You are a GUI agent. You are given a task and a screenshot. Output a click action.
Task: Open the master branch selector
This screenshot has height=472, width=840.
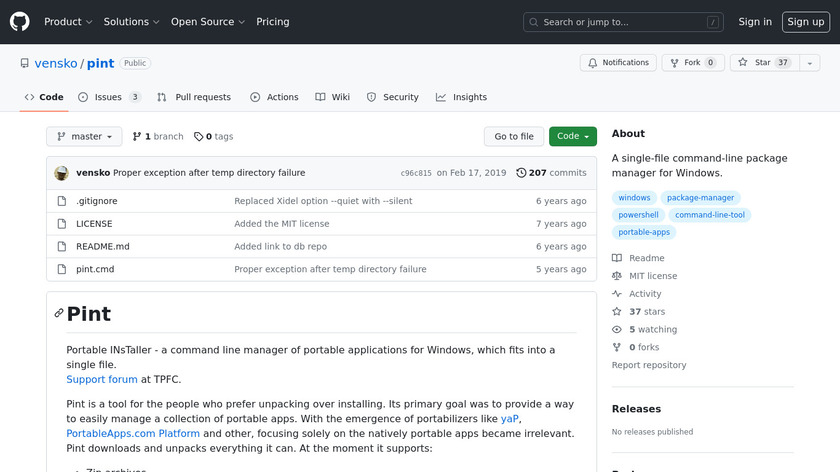click(x=84, y=137)
